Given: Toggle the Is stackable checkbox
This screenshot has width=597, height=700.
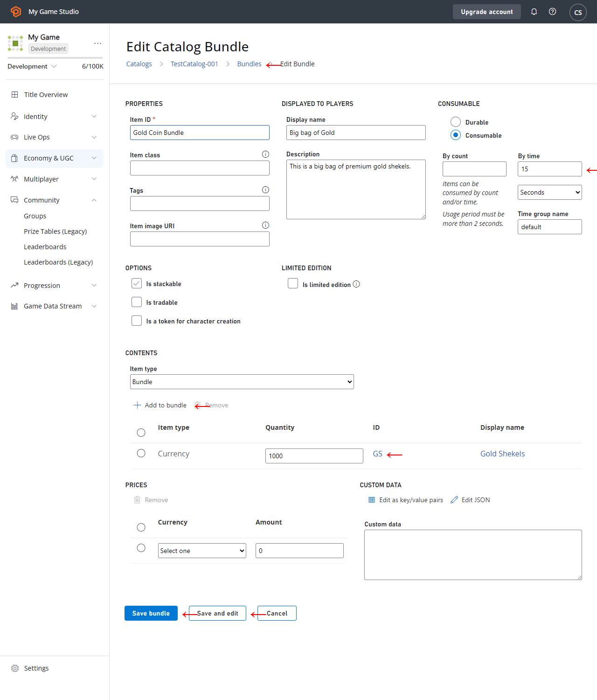Looking at the screenshot, I should pos(137,283).
